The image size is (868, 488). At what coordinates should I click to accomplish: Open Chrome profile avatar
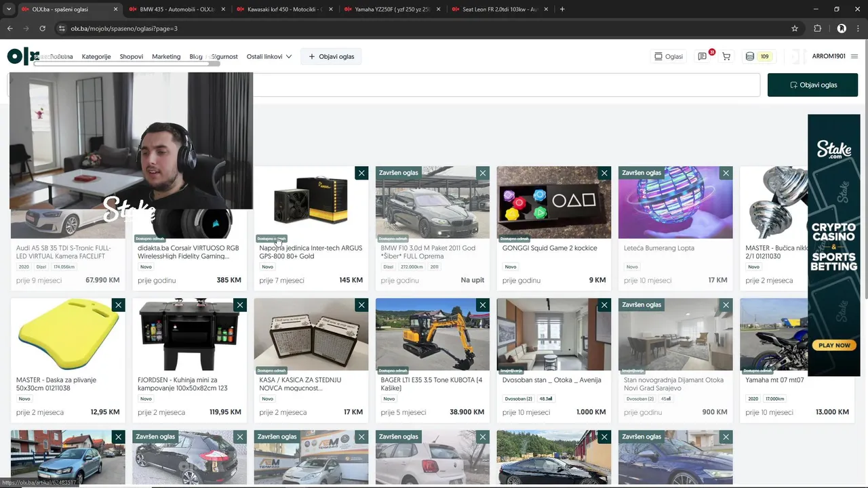842,28
